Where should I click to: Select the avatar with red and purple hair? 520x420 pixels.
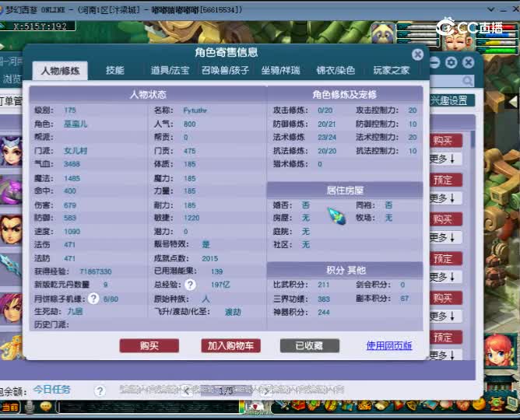(x=11, y=308)
